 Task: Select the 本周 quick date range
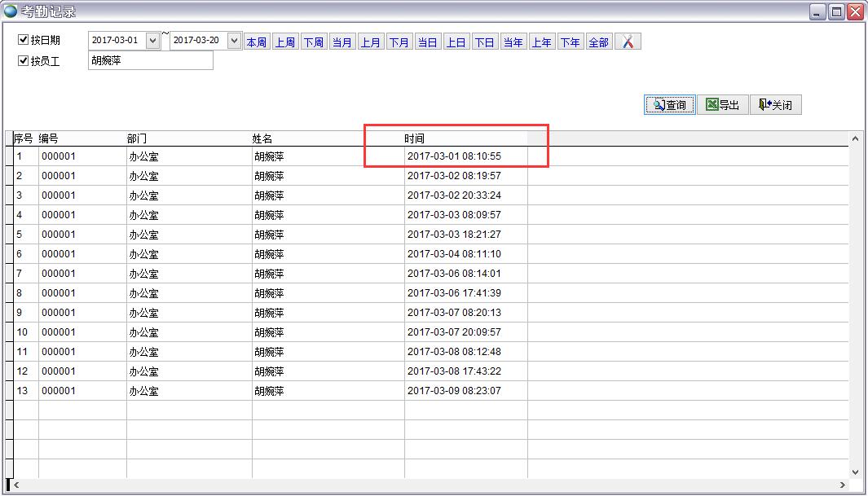coord(256,42)
